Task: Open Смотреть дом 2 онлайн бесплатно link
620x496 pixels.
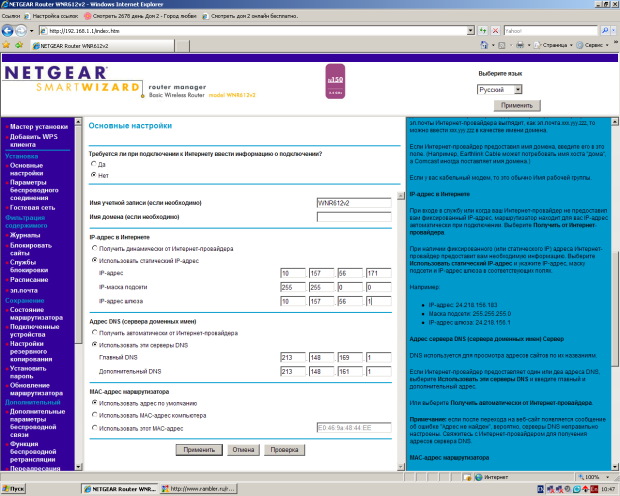Action: click(250, 16)
